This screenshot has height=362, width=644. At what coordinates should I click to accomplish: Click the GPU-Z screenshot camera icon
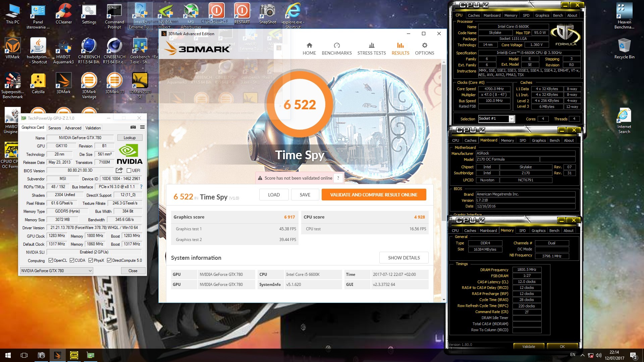pos(133,127)
